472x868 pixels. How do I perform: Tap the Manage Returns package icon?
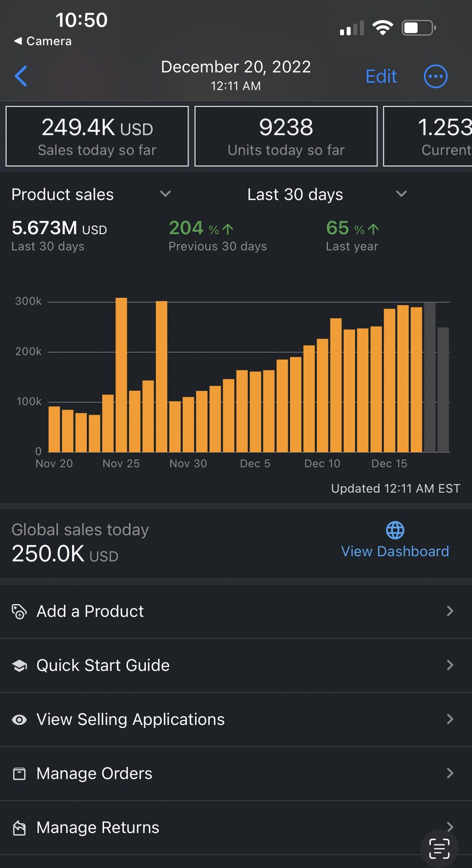[x=19, y=828]
